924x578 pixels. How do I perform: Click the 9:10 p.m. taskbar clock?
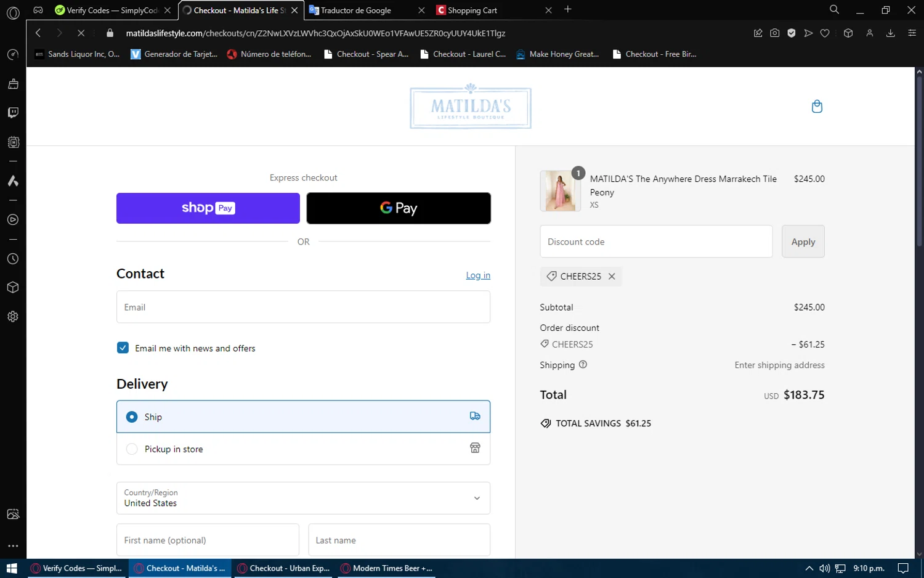[869, 568]
